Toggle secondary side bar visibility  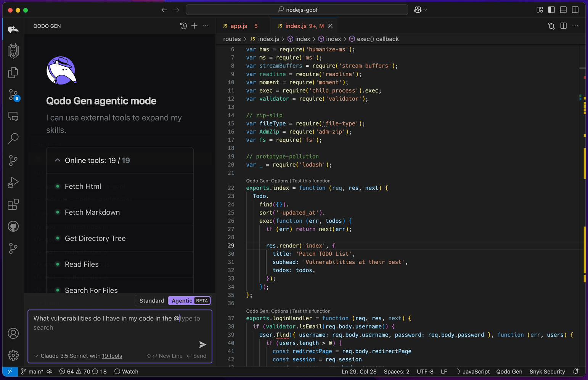tap(575, 10)
